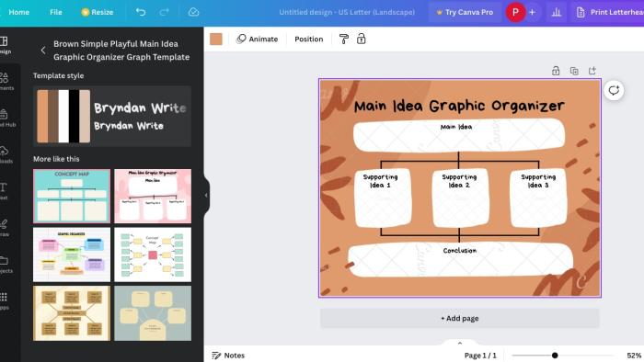This screenshot has height=362, width=644.
Task: Go back from template details panel
Action: [43, 51]
